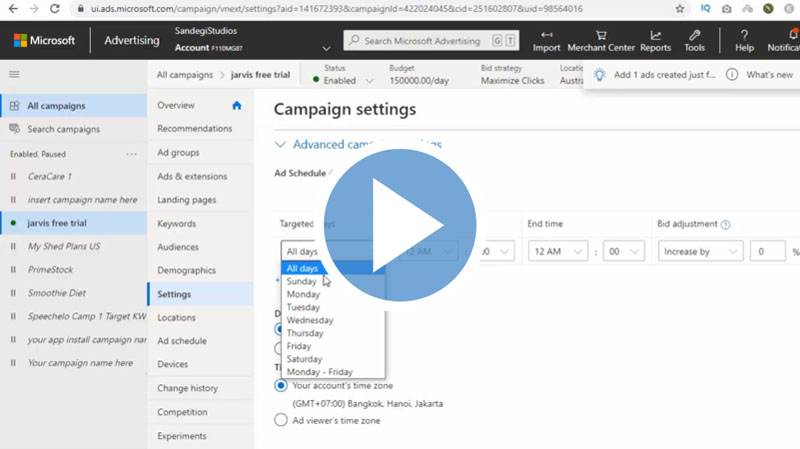
Task: Click the bid adjustment percentage field
Action: (x=768, y=251)
